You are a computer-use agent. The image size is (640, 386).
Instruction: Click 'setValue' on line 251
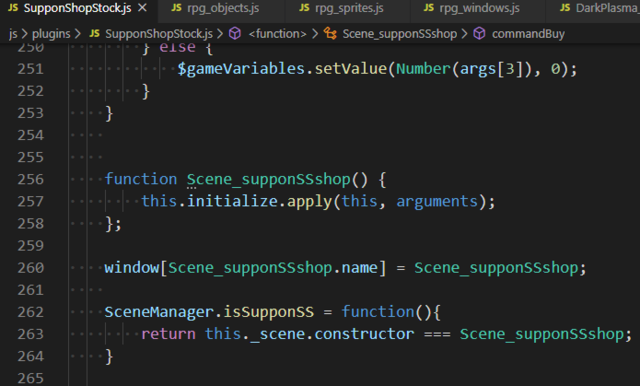pyautogui.click(x=351, y=69)
